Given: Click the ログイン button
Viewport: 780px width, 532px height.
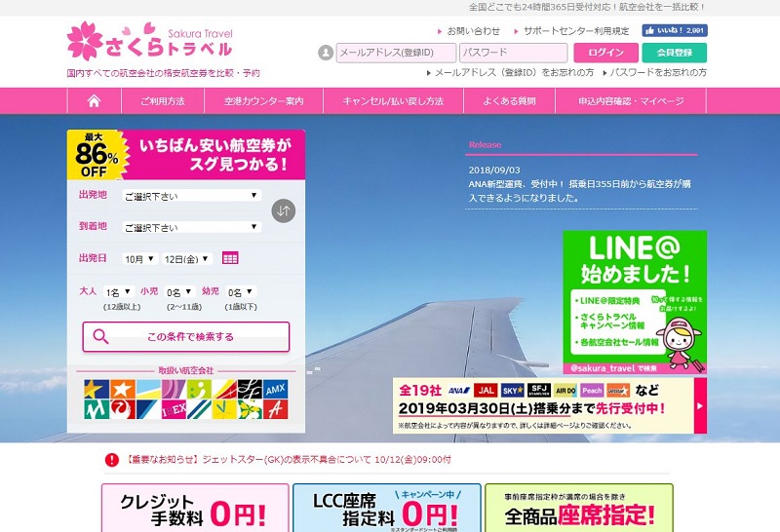Looking at the screenshot, I should (x=605, y=53).
